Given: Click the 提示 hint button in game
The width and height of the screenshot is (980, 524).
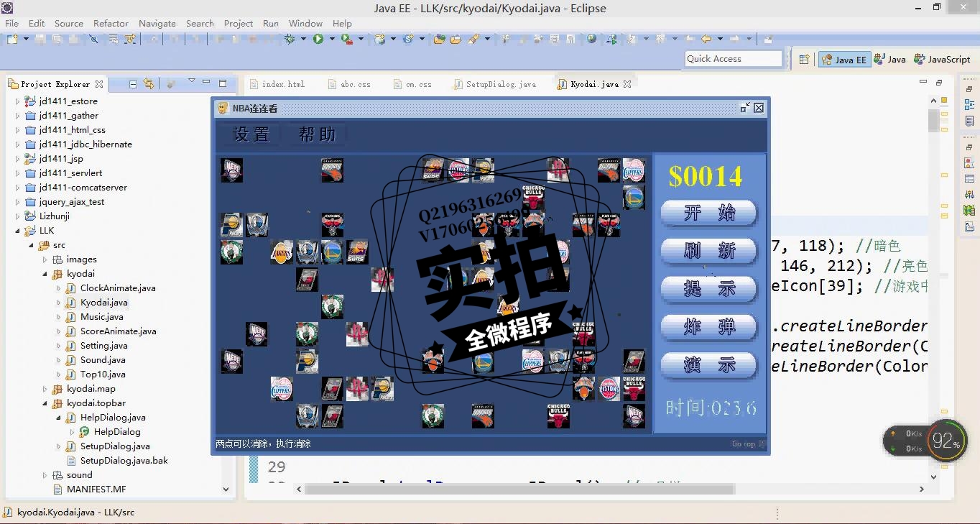Looking at the screenshot, I should point(708,289).
